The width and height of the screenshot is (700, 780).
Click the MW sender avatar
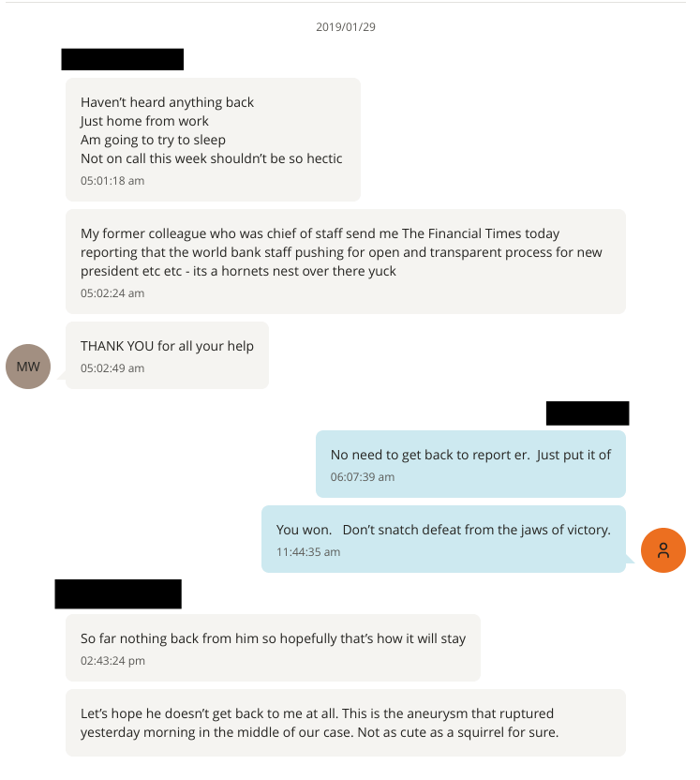tap(28, 367)
